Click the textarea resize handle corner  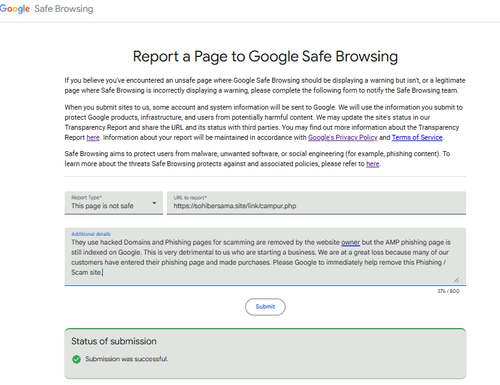(456, 280)
